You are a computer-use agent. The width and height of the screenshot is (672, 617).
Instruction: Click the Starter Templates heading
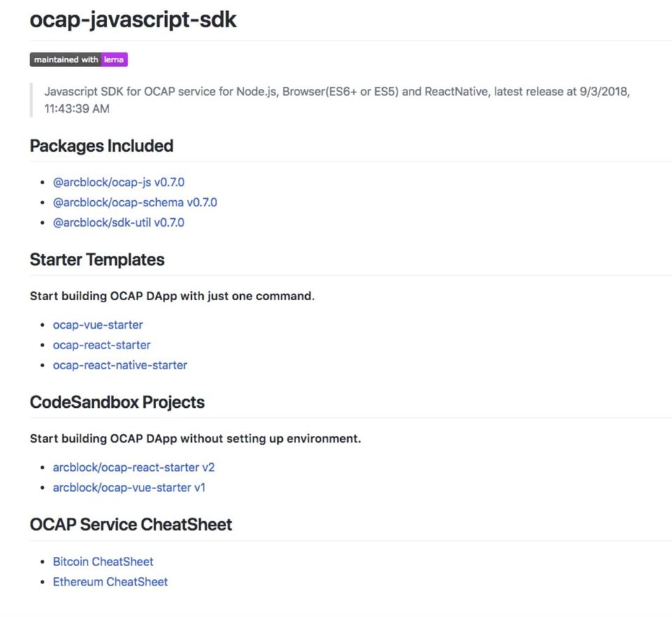pyautogui.click(x=97, y=260)
